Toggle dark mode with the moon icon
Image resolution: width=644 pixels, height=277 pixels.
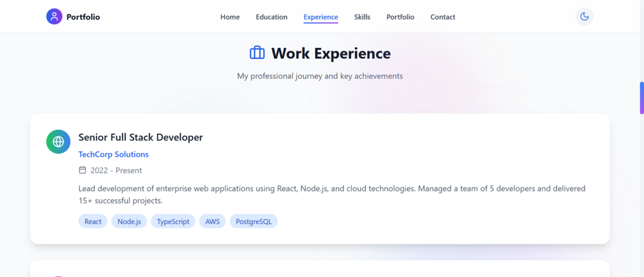[584, 17]
